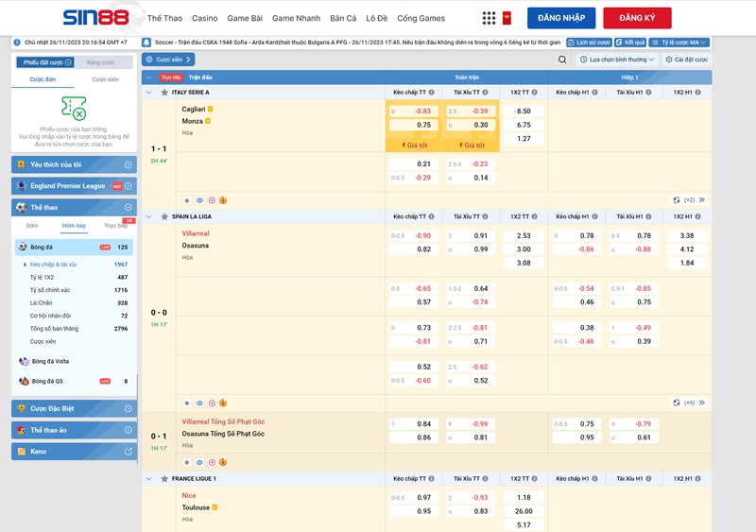
Task: Select Bóng đá sport with 125 matches
Action: pyautogui.click(x=74, y=247)
